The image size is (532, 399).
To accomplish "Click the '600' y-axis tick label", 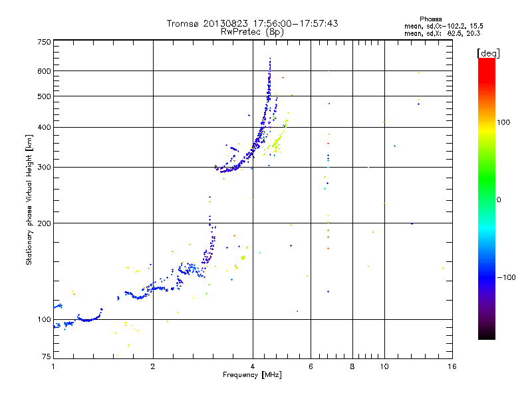I will 44,71.
